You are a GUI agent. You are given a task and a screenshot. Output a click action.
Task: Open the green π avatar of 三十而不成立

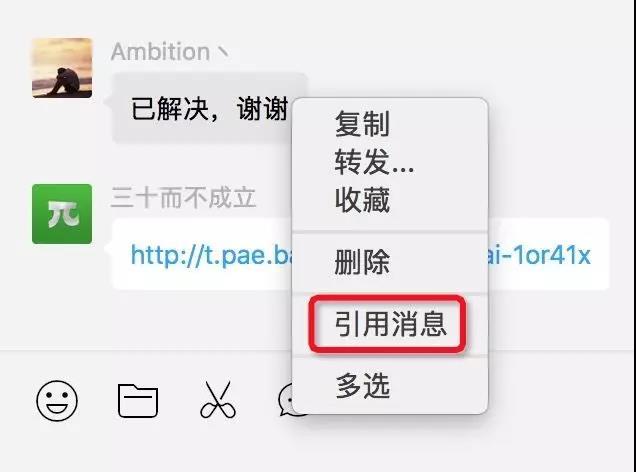tap(62, 214)
